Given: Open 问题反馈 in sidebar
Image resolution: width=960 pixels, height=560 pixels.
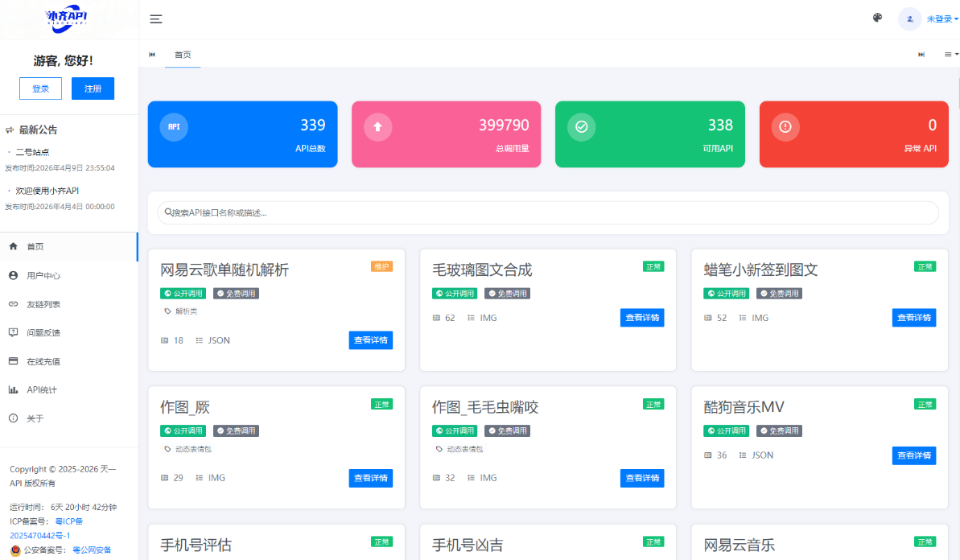Looking at the screenshot, I should pyautogui.click(x=68, y=332).
